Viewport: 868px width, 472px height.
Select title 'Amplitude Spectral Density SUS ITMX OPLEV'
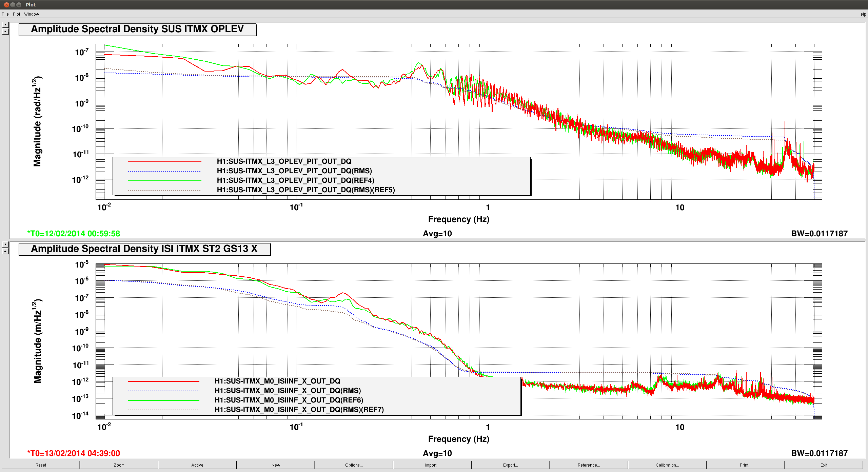click(x=137, y=29)
